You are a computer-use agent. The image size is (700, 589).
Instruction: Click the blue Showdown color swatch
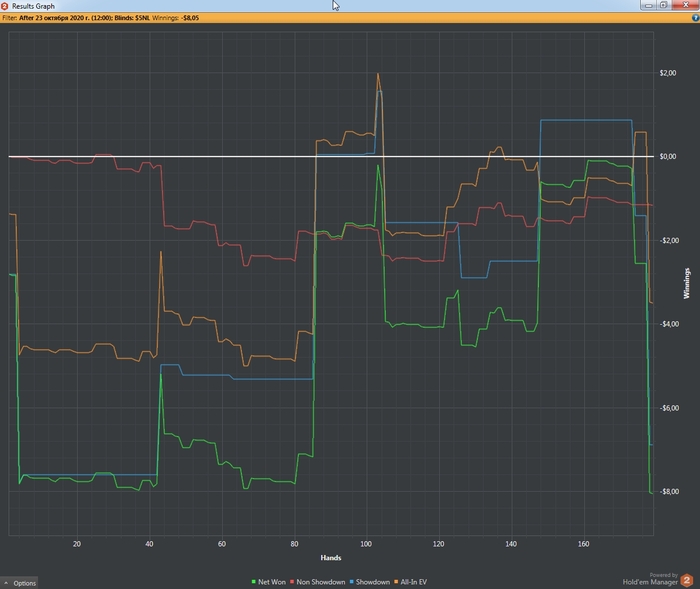(351, 582)
